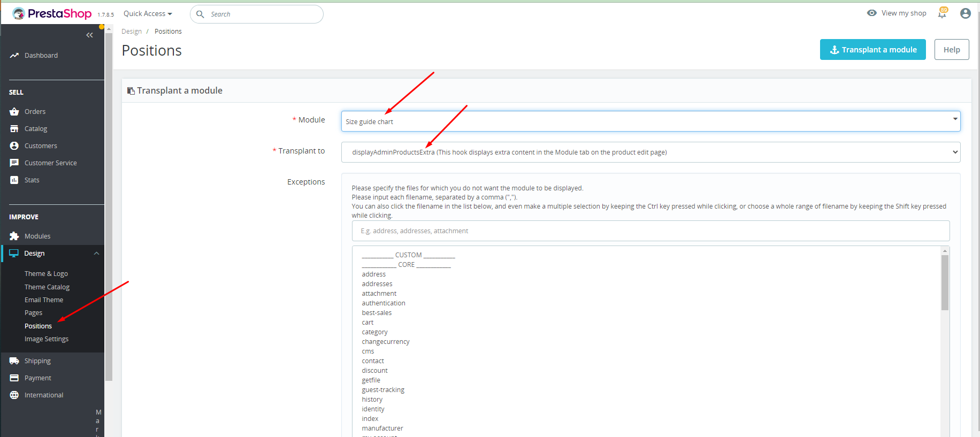Image resolution: width=980 pixels, height=437 pixels.
Task: Click the Transplant a module button
Action: (x=873, y=50)
